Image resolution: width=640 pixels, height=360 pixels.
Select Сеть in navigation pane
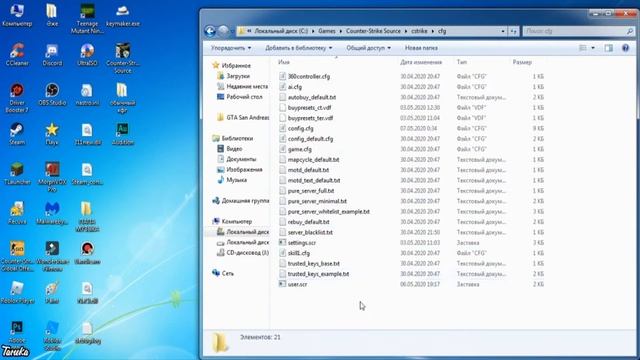click(x=223, y=273)
